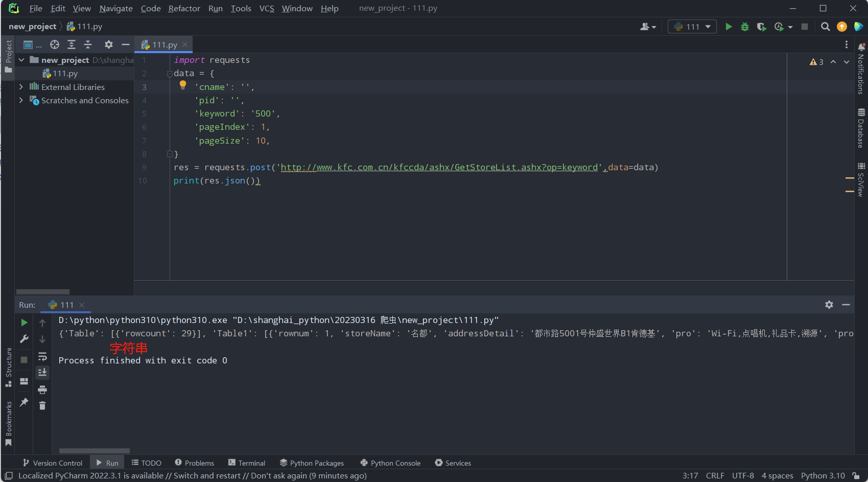Open the 3 warnings inspection indicator
The width and height of the screenshot is (868, 482).
[816, 62]
